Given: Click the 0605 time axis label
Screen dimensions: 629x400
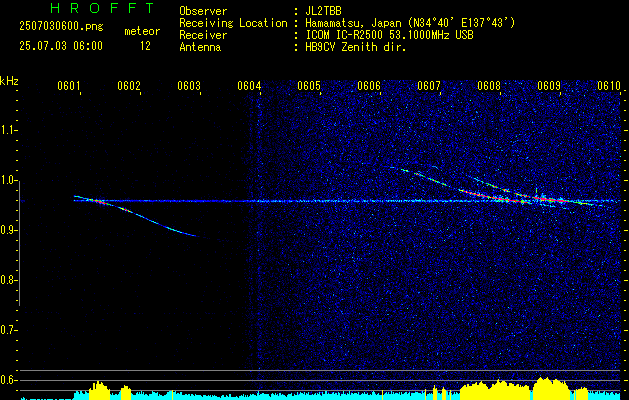Looking at the screenshot, I should [309, 86].
